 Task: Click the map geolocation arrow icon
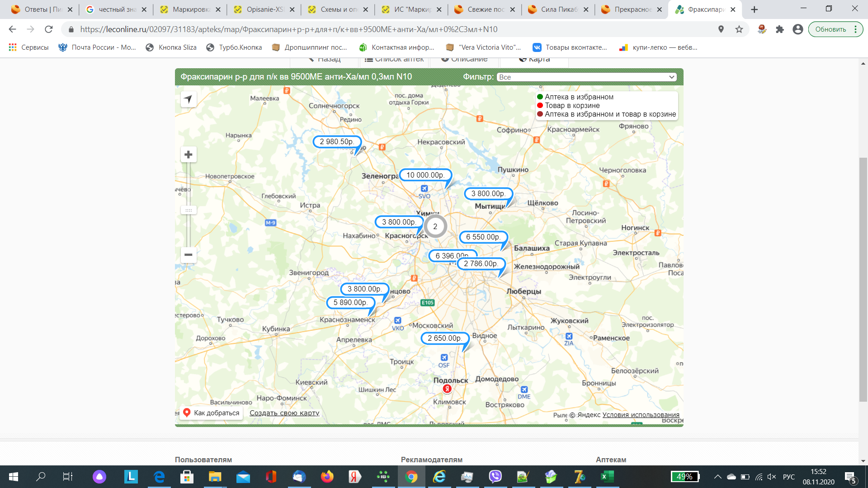coord(189,99)
